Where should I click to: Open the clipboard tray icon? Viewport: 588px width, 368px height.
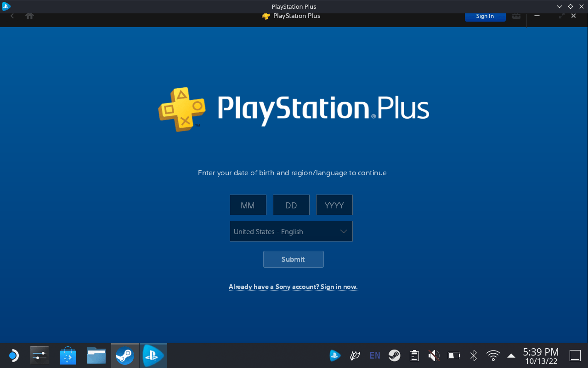point(414,356)
